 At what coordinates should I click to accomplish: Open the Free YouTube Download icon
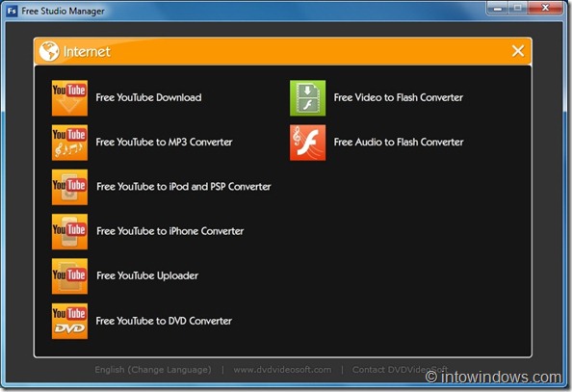click(x=69, y=98)
